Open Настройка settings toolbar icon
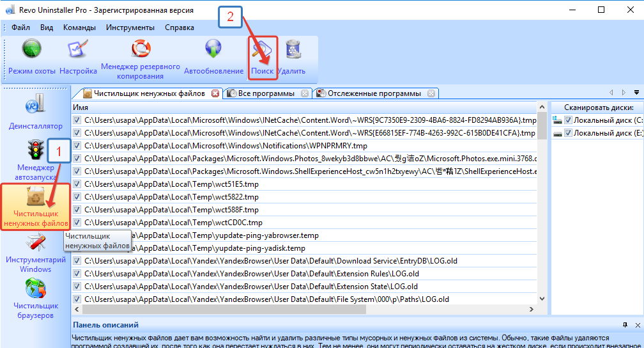644x348 pixels. [x=78, y=49]
